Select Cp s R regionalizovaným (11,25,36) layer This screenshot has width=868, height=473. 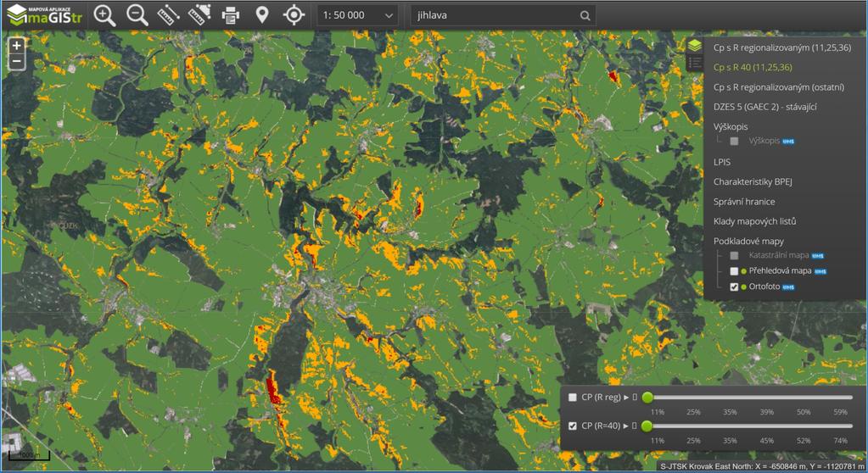click(781, 47)
